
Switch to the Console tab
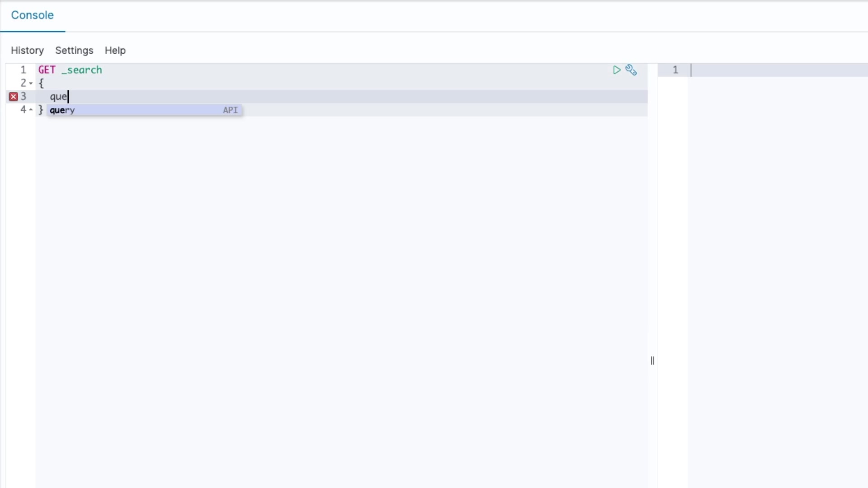32,15
